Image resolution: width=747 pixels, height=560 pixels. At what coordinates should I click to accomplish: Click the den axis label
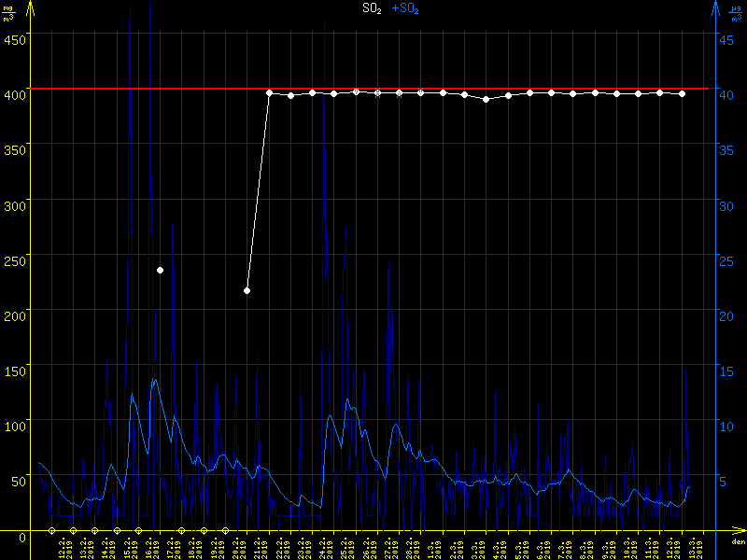(738, 542)
